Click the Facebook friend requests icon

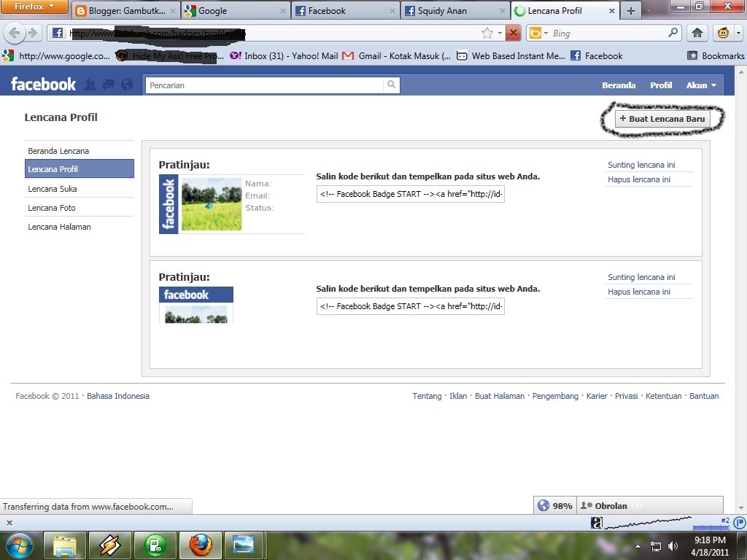tap(90, 85)
